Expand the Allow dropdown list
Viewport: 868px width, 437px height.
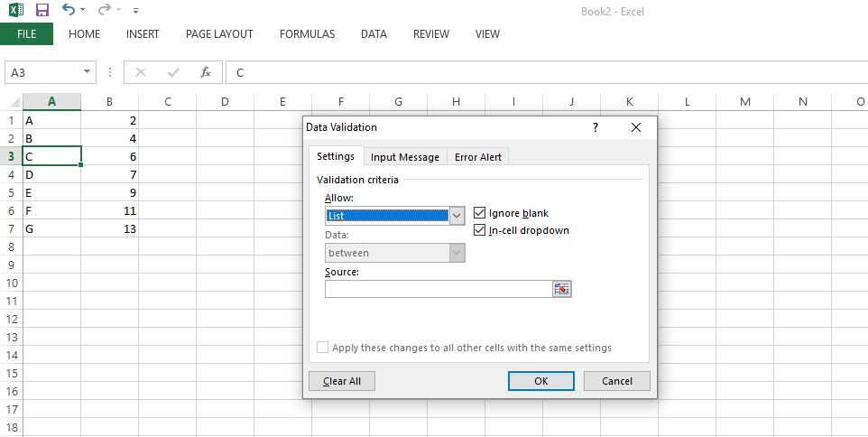point(457,215)
